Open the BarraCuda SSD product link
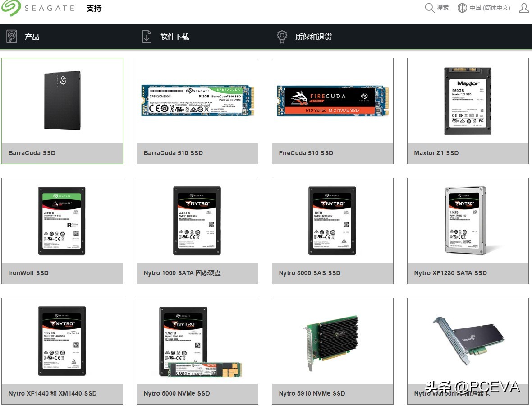Image resolution: width=532 pixels, height=406 pixels. coord(31,153)
